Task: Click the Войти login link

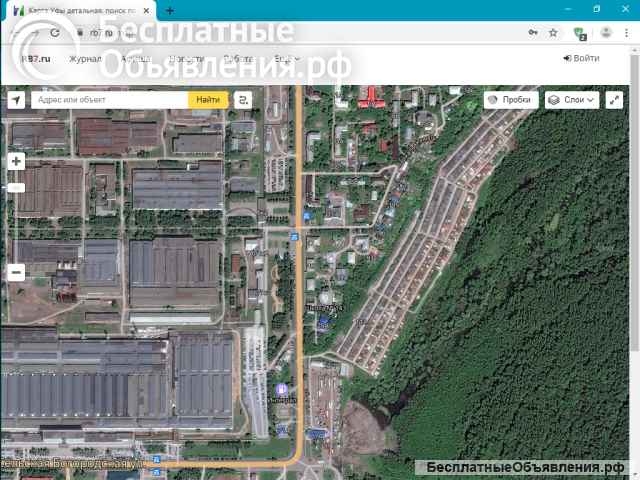Action: [x=581, y=58]
